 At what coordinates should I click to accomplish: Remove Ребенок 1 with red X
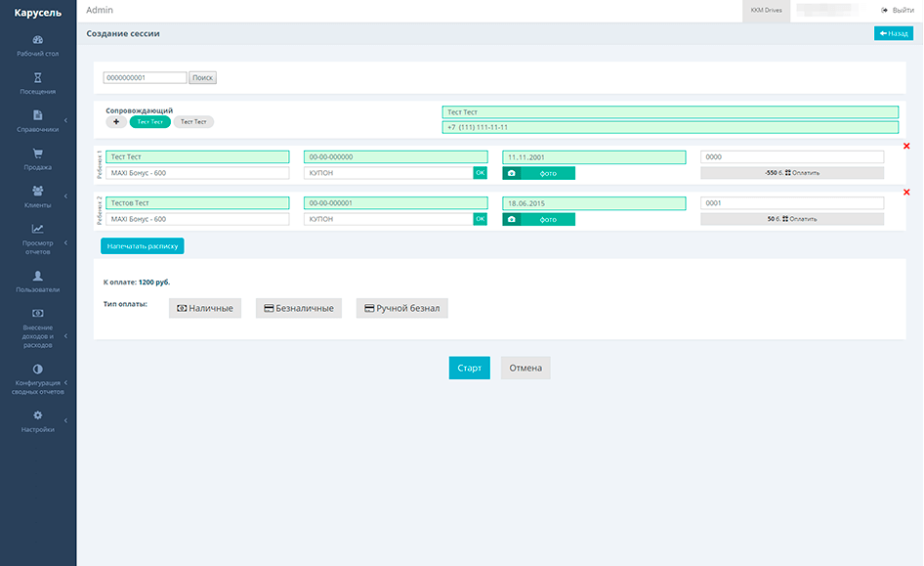point(907,147)
